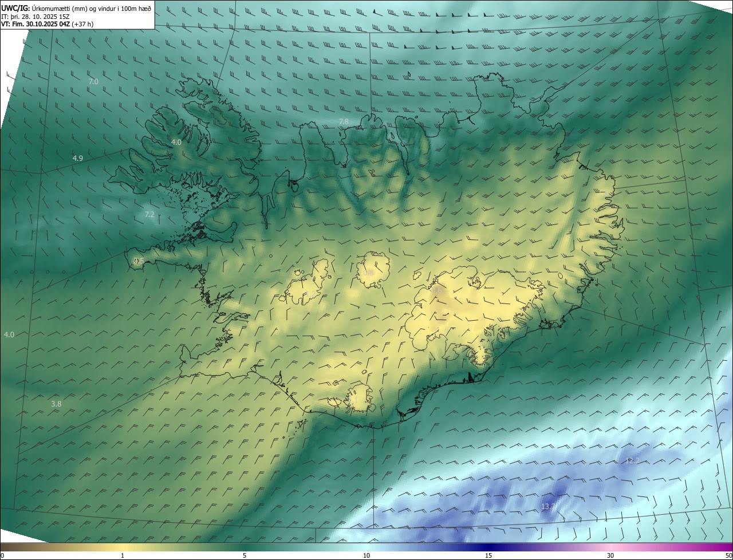Click the colour scale tick label 10
This screenshot has height=560, width=733.
pyautogui.click(x=366, y=555)
